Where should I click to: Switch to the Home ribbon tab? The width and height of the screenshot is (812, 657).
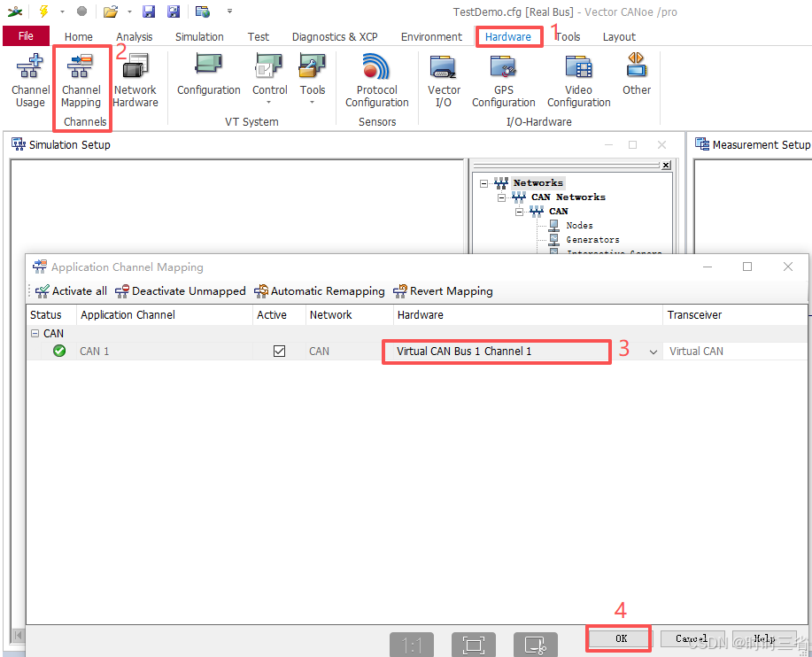(79, 37)
